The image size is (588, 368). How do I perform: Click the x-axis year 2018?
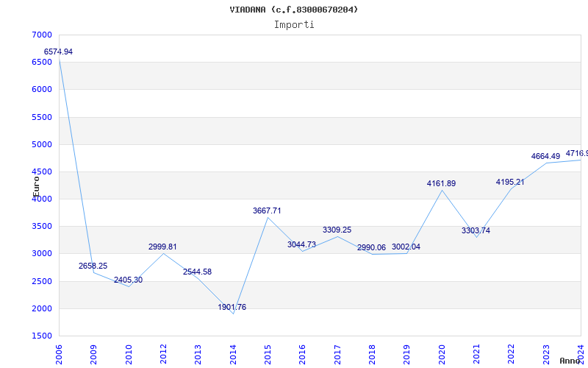tap(372, 355)
